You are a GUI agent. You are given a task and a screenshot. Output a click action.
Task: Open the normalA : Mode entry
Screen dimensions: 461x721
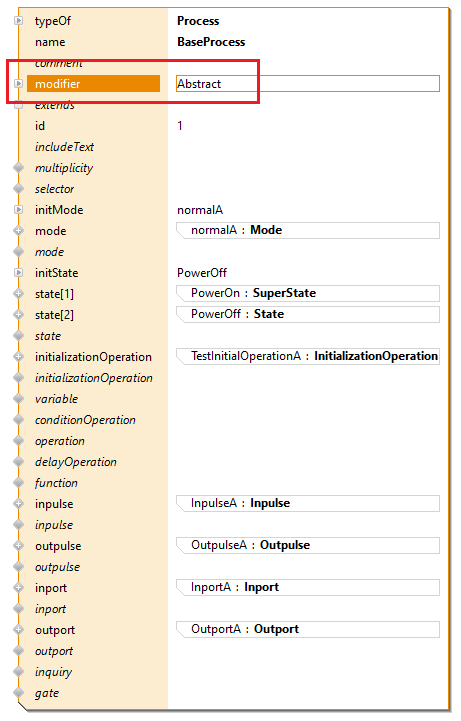[x=308, y=230]
